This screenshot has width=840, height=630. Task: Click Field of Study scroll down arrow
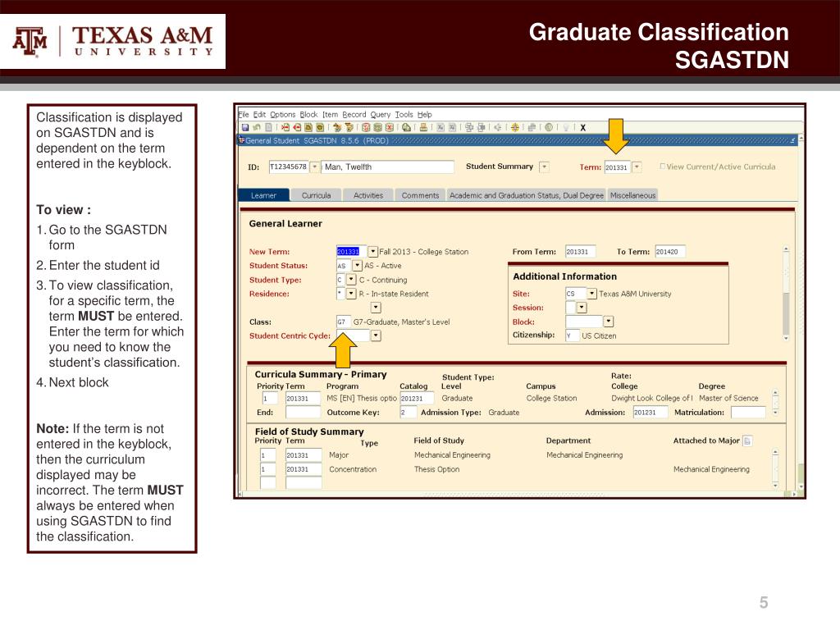(x=775, y=486)
